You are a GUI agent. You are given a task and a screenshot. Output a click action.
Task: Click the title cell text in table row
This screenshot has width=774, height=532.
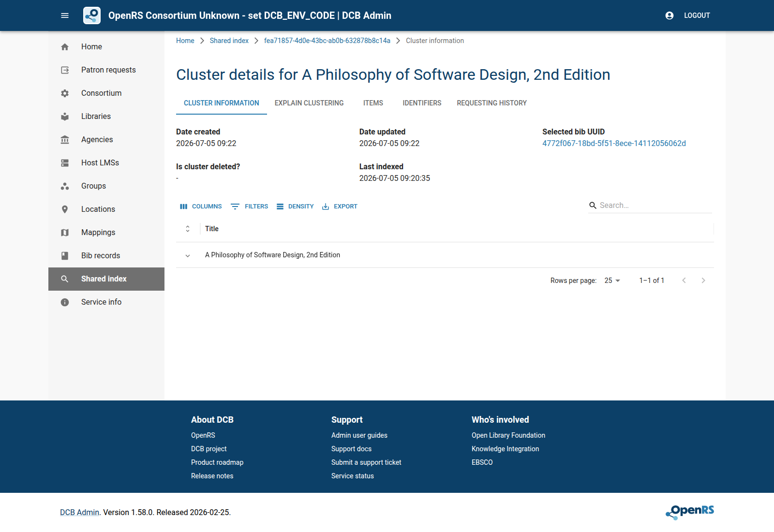tap(272, 255)
